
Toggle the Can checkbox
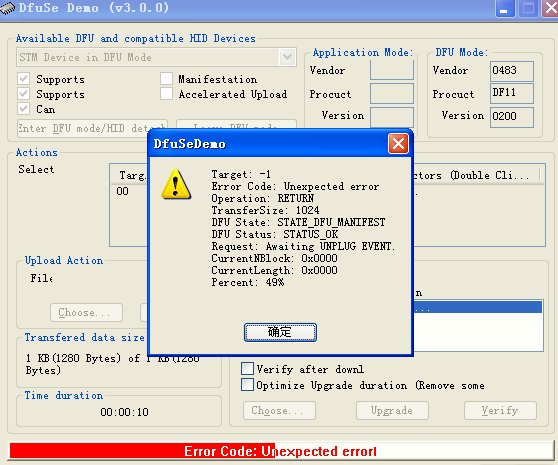(x=23, y=109)
